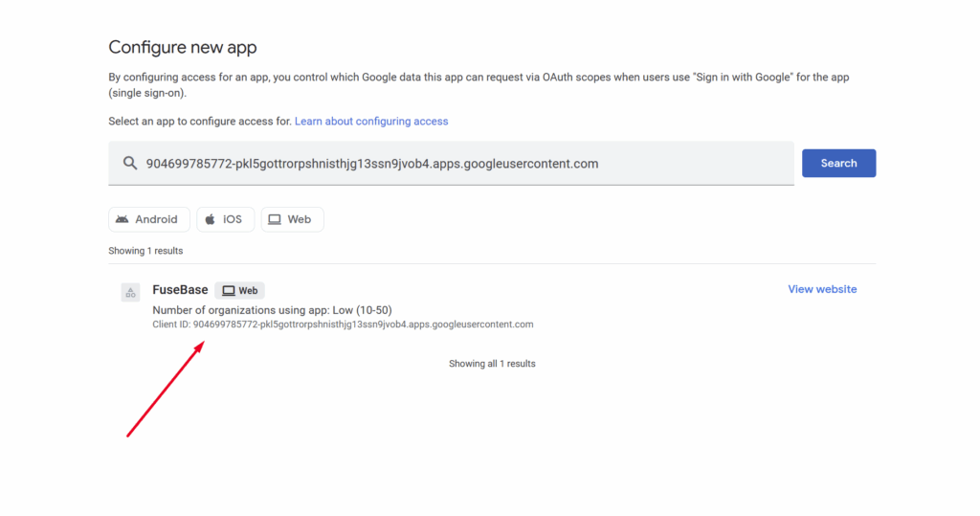Click the magnifying glass search icon
Image resolution: width=980 pixels, height=516 pixels.
tap(130, 163)
